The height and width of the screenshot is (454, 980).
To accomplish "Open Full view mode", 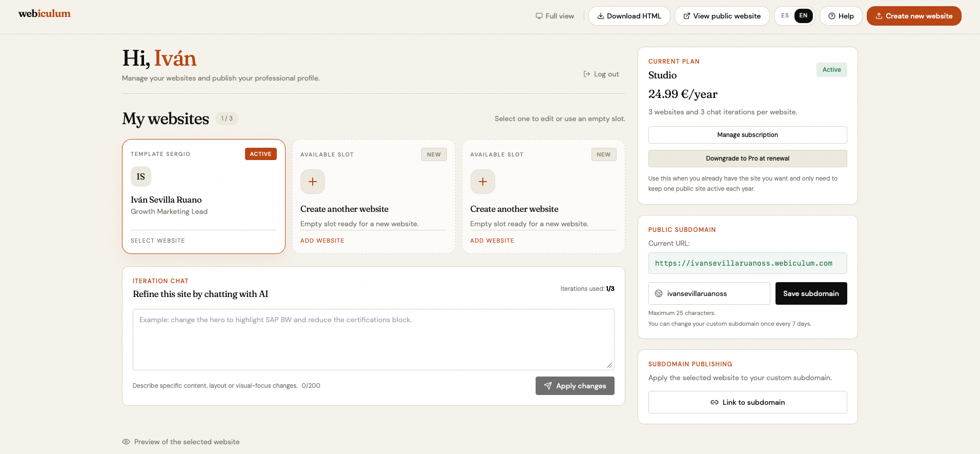I will tap(555, 16).
